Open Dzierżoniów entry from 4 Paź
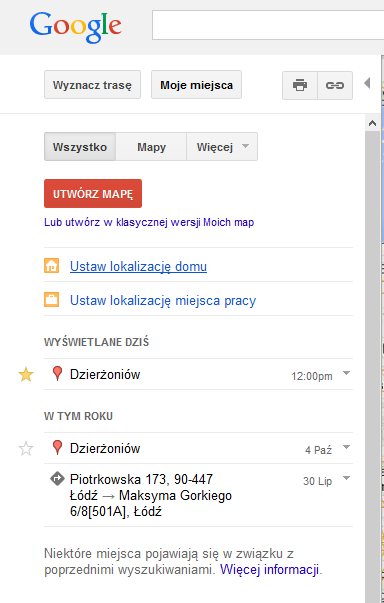 tap(105, 448)
